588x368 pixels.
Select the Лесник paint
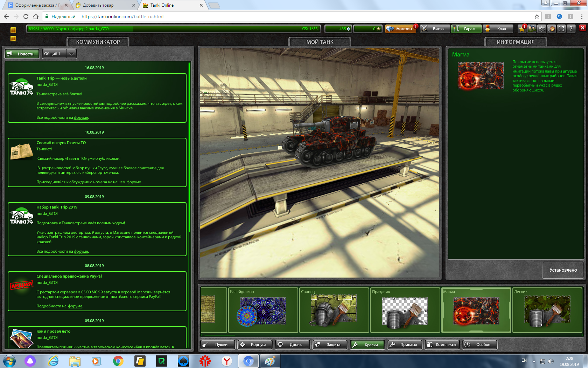click(x=547, y=310)
